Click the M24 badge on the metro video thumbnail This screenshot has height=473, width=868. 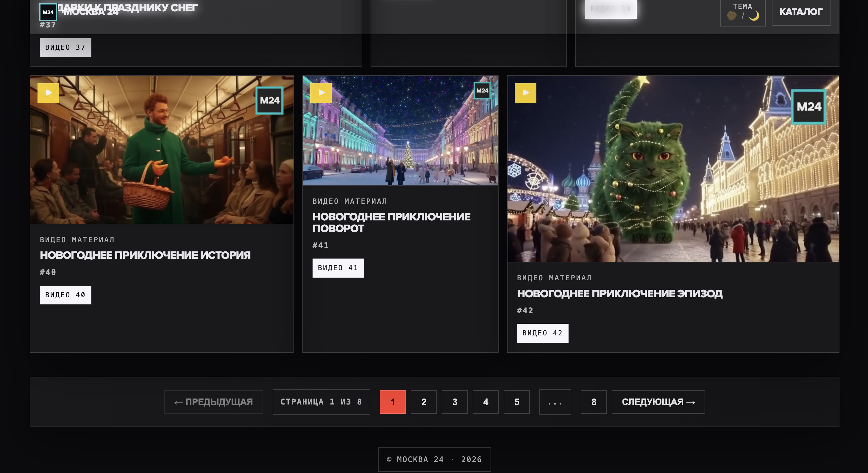point(270,100)
